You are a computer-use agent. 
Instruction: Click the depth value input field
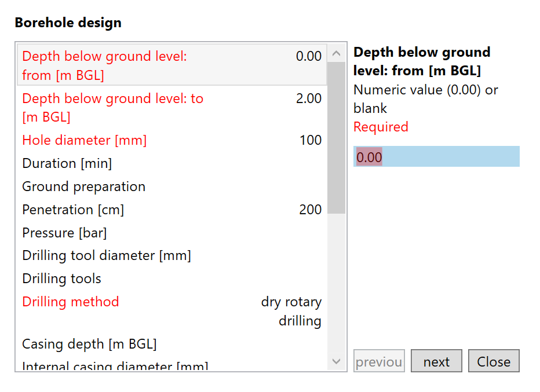tap(436, 157)
